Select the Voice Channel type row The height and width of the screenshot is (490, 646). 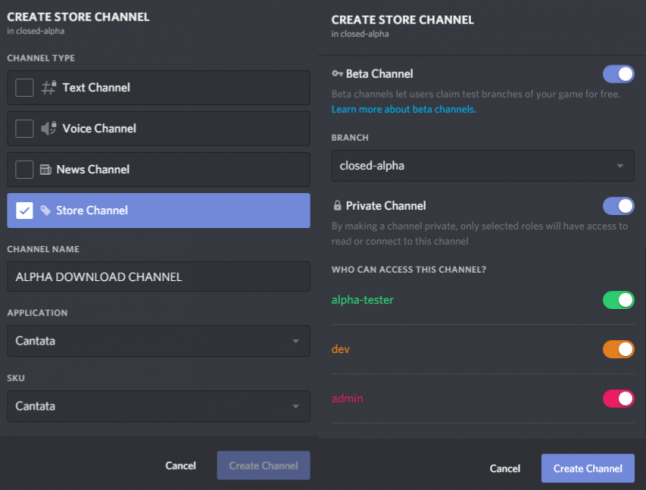point(159,128)
